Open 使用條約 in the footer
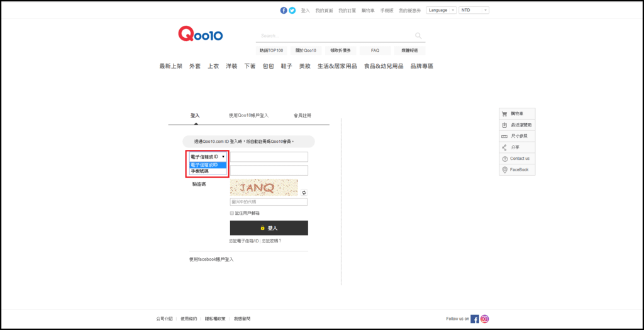This screenshot has height=330, width=644. click(x=189, y=319)
